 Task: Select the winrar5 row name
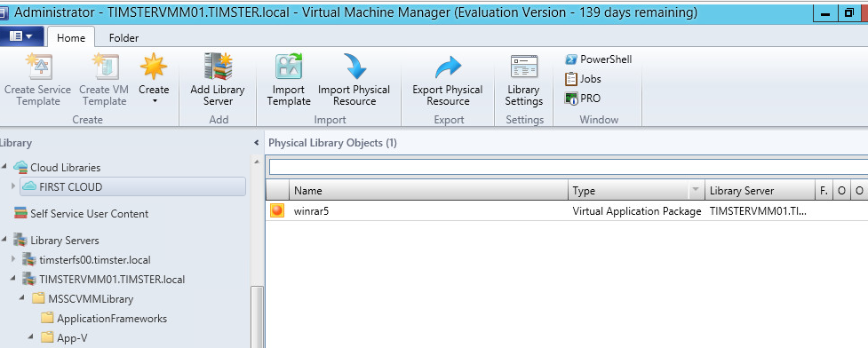click(x=311, y=210)
